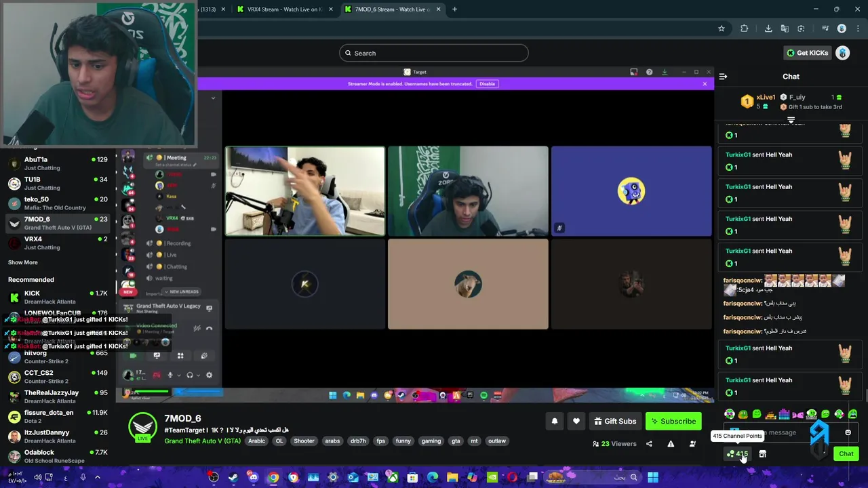Screen dimensions: 868x488
Task: Click the Discord settings gear icon
Action: tap(209, 375)
